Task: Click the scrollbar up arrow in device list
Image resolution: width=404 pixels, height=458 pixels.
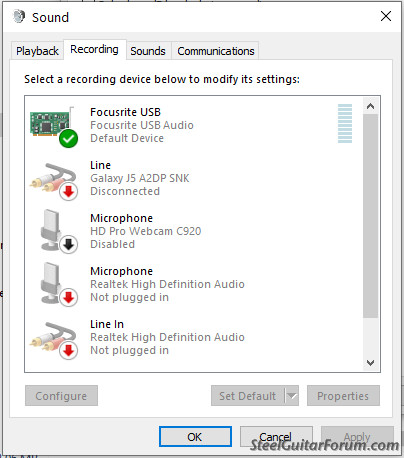Action: (370, 106)
